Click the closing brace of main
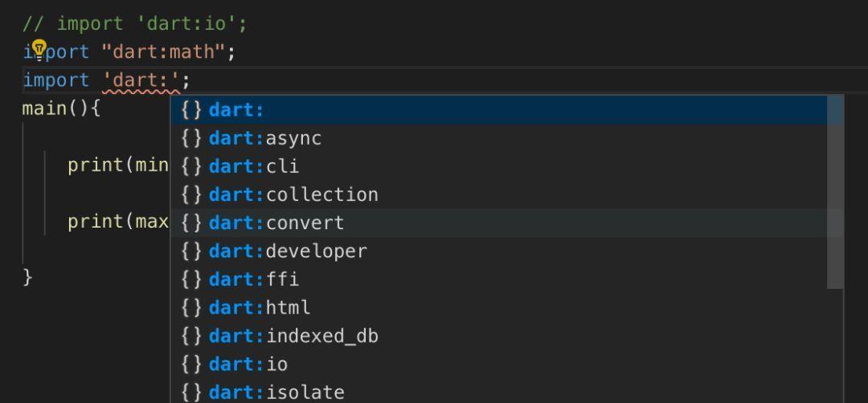This screenshot has height=403, width=868. 27,277
